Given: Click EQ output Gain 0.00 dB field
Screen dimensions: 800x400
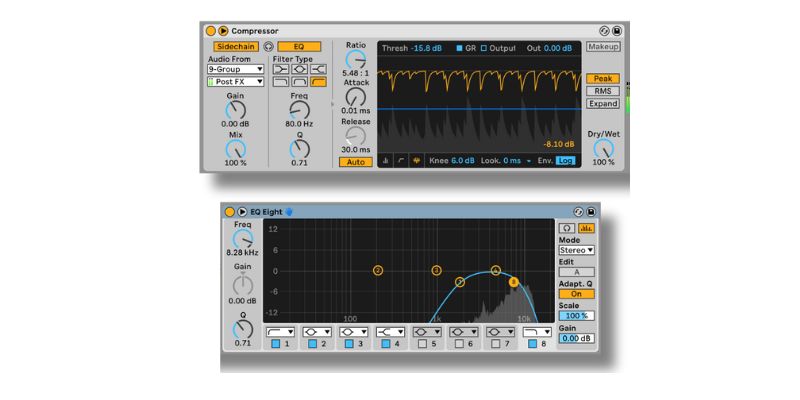Looking at the screenshot, I should (577, 338).
